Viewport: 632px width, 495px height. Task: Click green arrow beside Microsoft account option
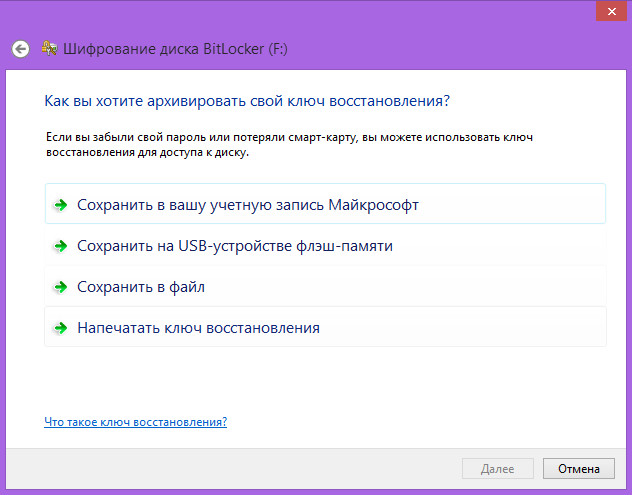(61, 205)
